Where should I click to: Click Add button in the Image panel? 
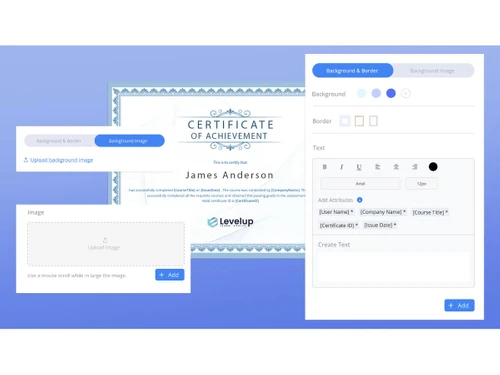pyautogui.click(x=170, y=275)
